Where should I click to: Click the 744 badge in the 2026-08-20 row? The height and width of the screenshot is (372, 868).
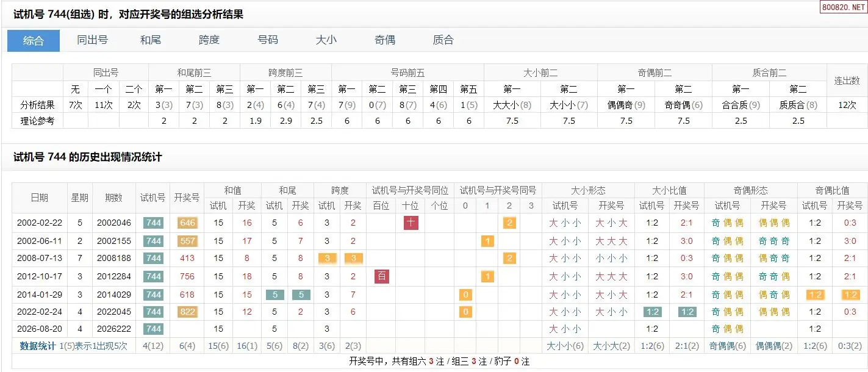tap(153, 329)
